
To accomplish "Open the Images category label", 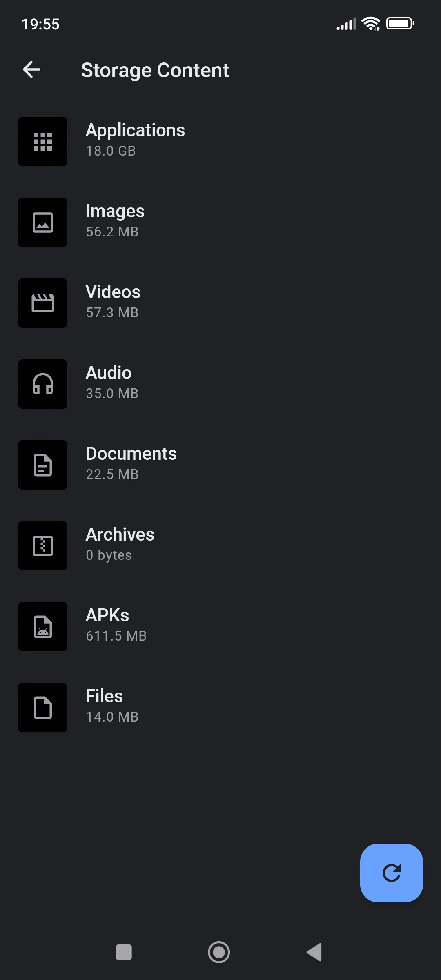I will click(115, 212).
